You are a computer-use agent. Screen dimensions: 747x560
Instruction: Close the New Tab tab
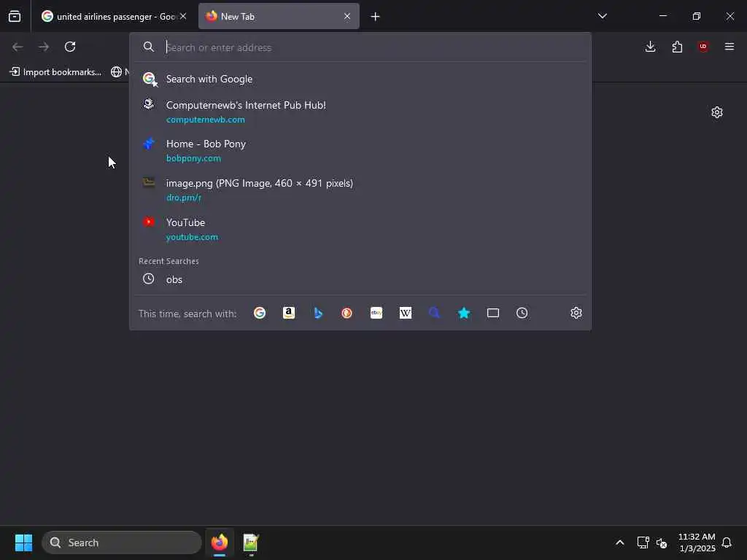pyautogui.click(x=347, y=16)
